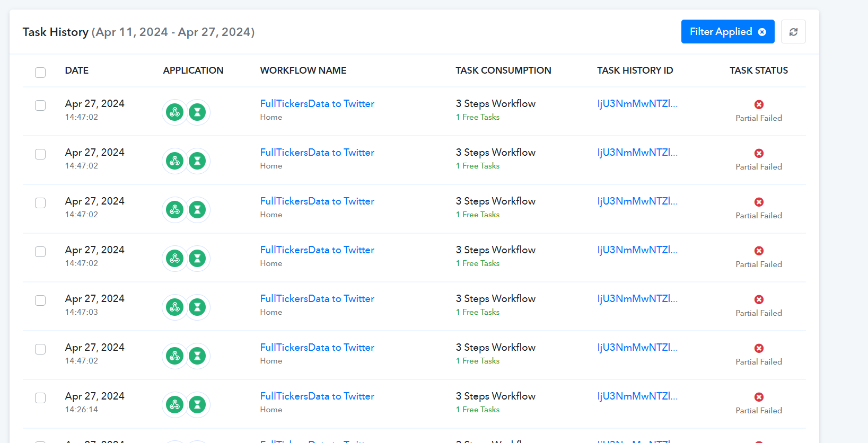Screen dimensions: 868x443
Task: Click the webhook app icon in the first row
Action: coord(174,112)
